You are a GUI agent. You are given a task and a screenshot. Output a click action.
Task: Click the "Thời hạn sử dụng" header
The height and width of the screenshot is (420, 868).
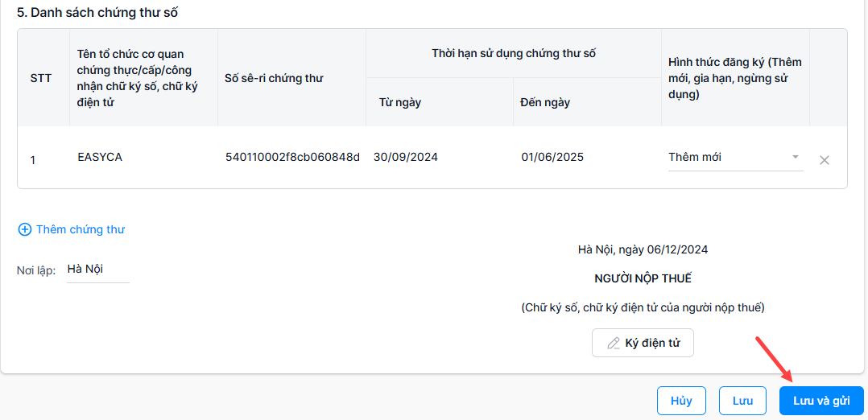pos(513,54)
